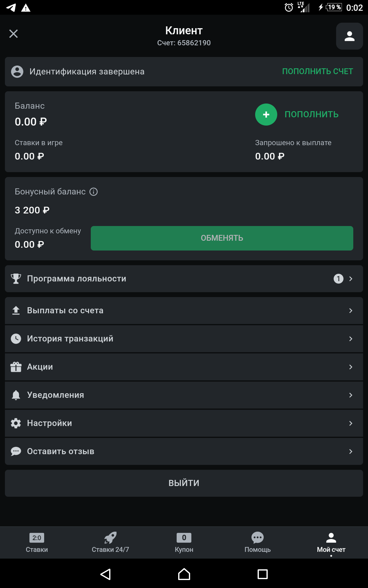
Task: Tap the Android home navigation button
Action: [x=184, y=574]
